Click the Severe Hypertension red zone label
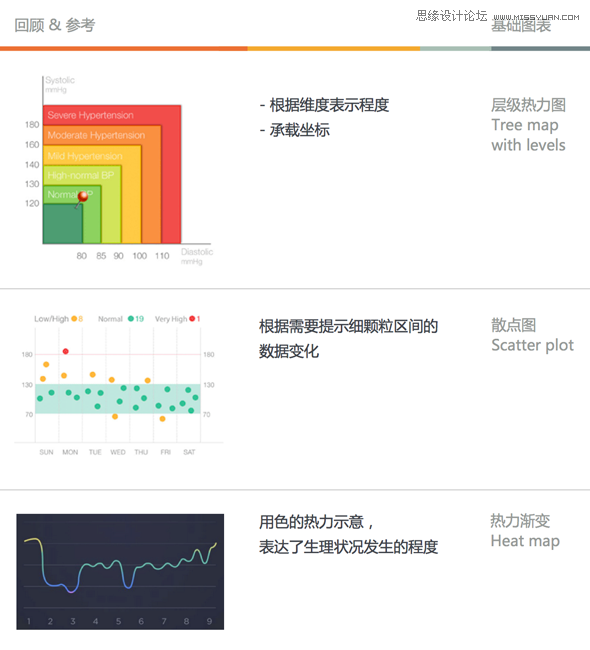 [x=90, y=115]
